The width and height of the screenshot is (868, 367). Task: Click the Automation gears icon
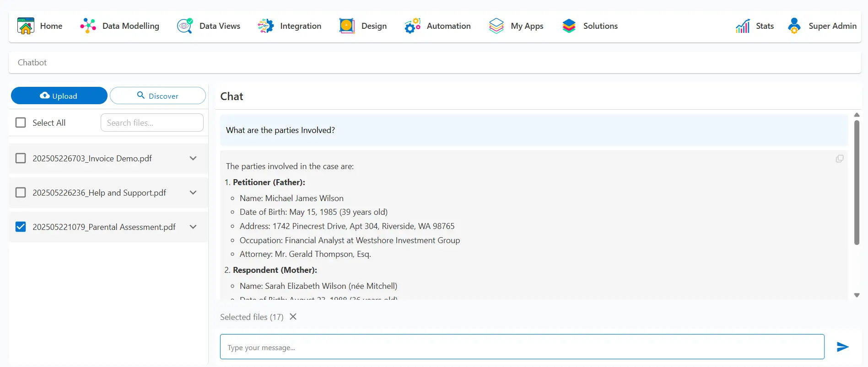(x=412, y=26)
